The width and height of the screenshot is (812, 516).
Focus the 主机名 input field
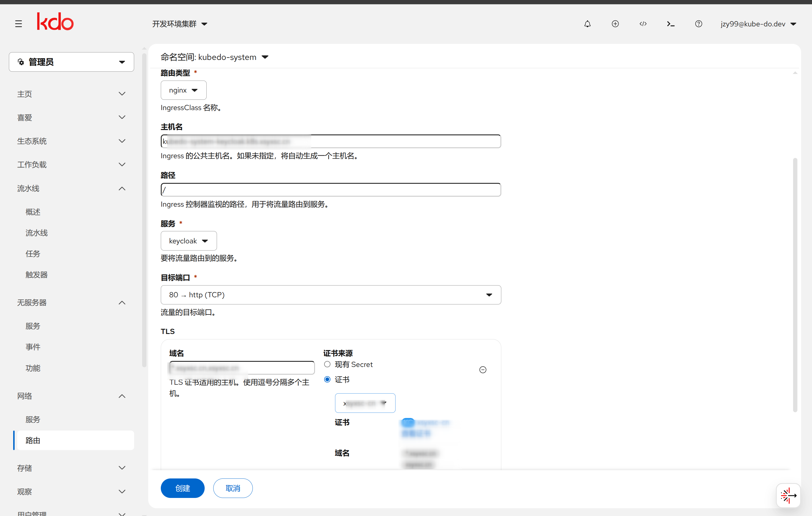[x=331, y=141]
